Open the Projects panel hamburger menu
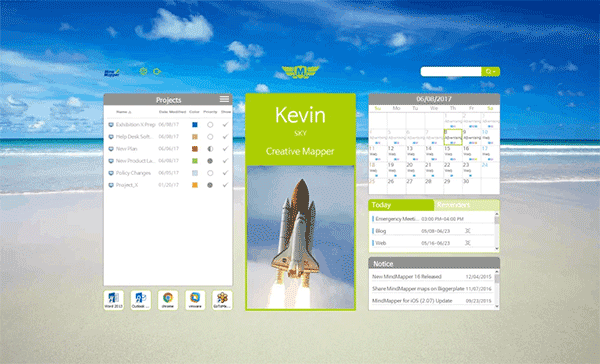Image resolution: width=600 pixels, height=364 pixels. pyautogui.click(x=225, y=99)
